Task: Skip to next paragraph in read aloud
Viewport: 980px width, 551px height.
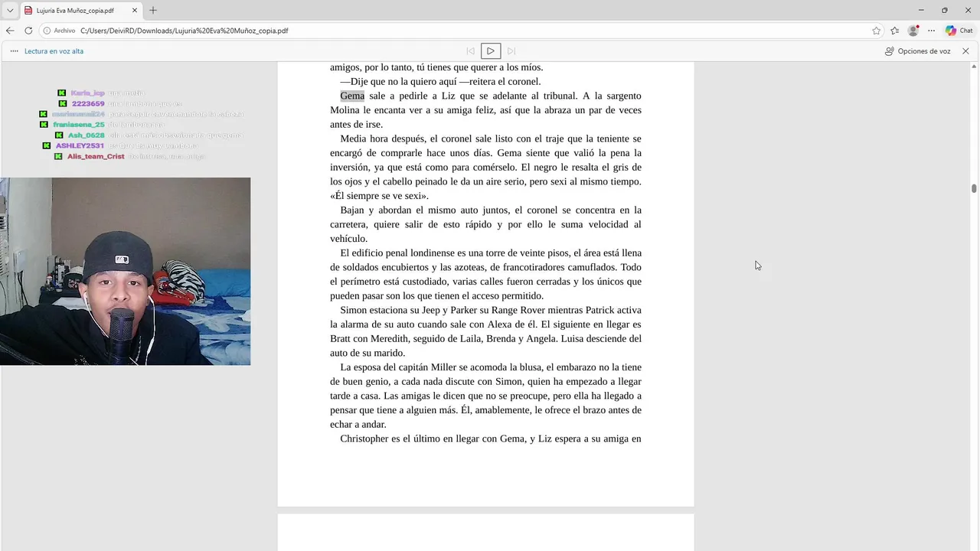Action: tap(511, 51)
